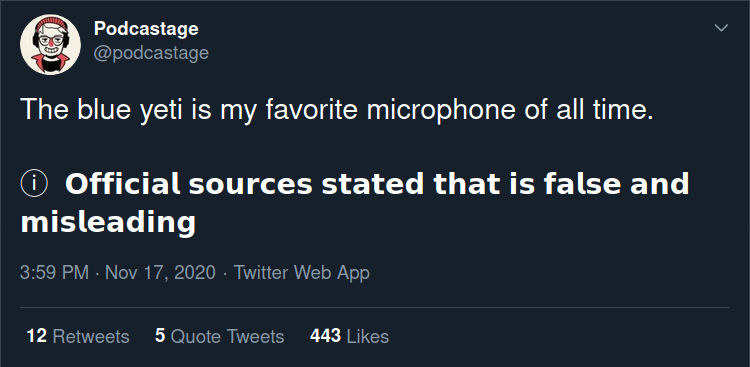Expand the tweet options chevron menu
750x367 pixels.
(721, 28)
